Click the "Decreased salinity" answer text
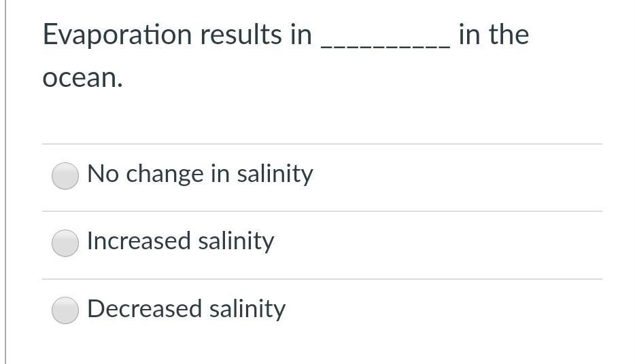 (186, 309)
